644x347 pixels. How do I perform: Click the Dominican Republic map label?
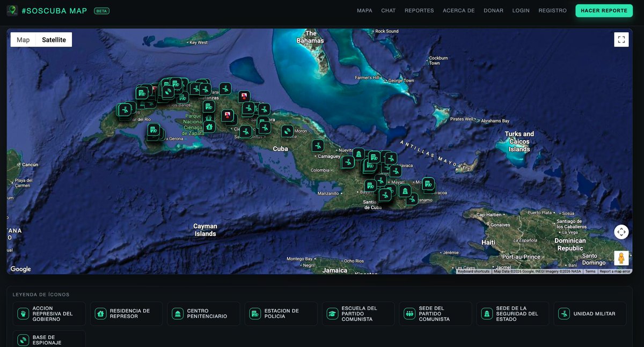[x=570, y=245]
